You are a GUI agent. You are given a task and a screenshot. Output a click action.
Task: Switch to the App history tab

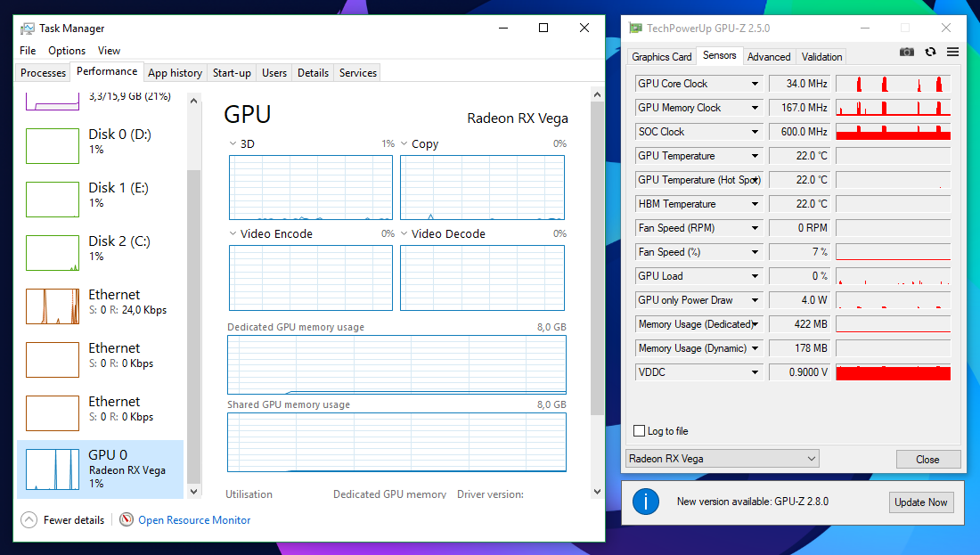click(x=175, y=73)
